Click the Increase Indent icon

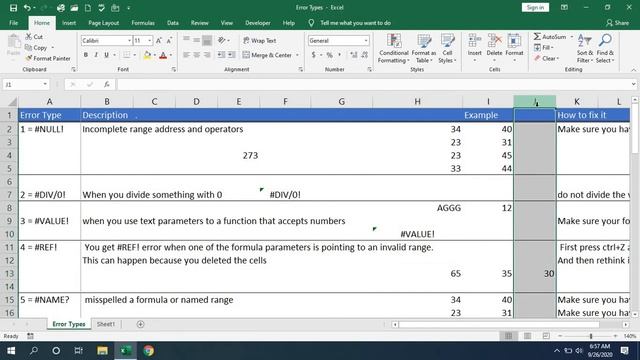(x=231, y=55)
